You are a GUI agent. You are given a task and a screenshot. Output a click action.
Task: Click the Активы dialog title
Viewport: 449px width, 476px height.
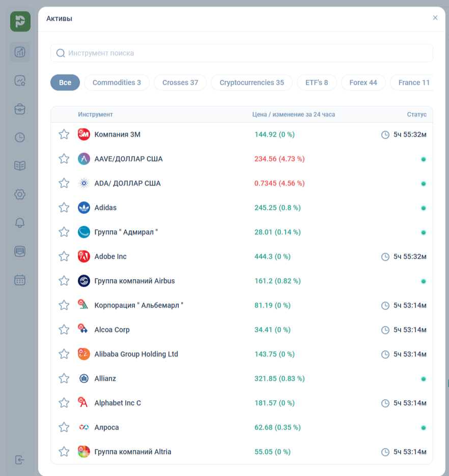tap(59, 18)
